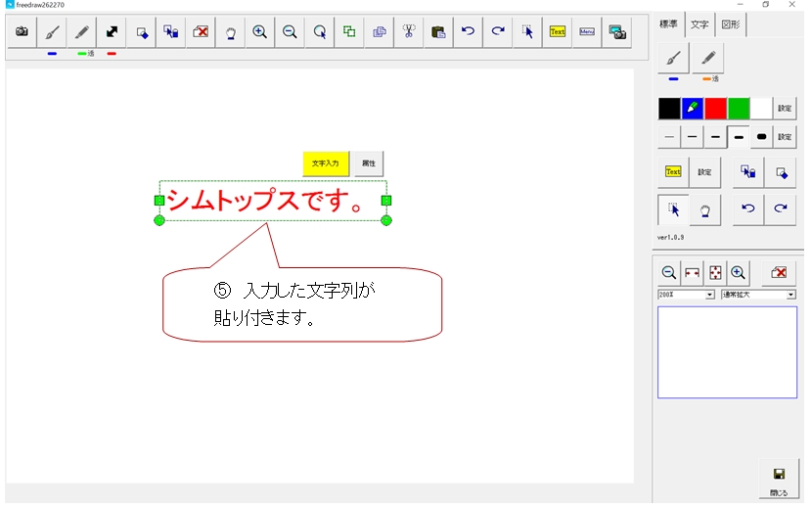Image resolution: width=812 pixels, height=508 pixels.
Task: Pick the green color swatch
Action: [x=739, y=109]
